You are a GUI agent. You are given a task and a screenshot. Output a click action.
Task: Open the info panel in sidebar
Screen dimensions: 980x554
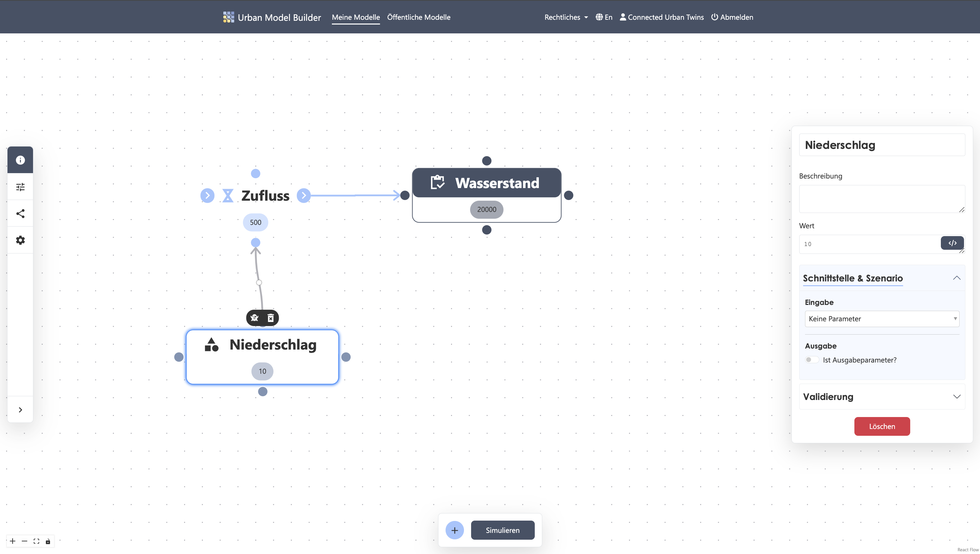(20, 160)
